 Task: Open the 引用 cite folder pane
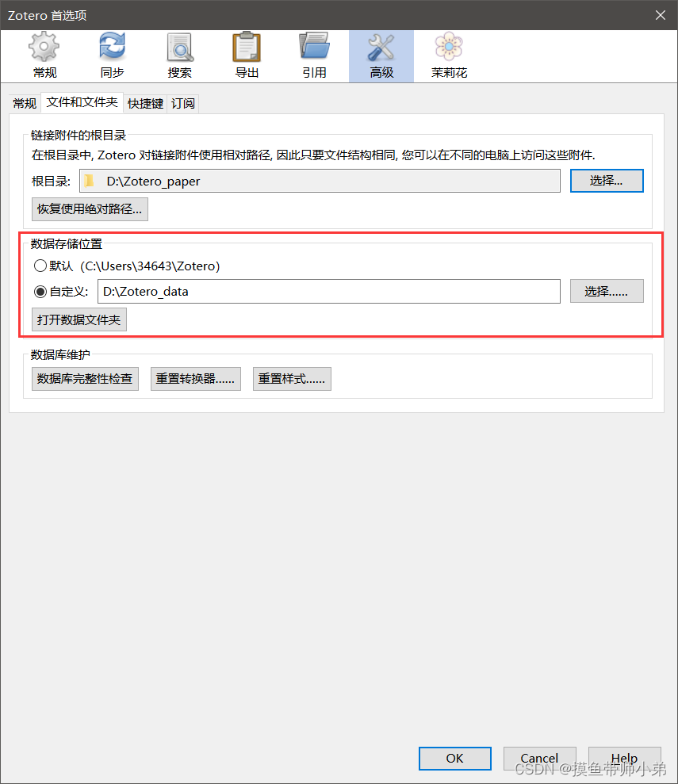click(x=315, y=56)
